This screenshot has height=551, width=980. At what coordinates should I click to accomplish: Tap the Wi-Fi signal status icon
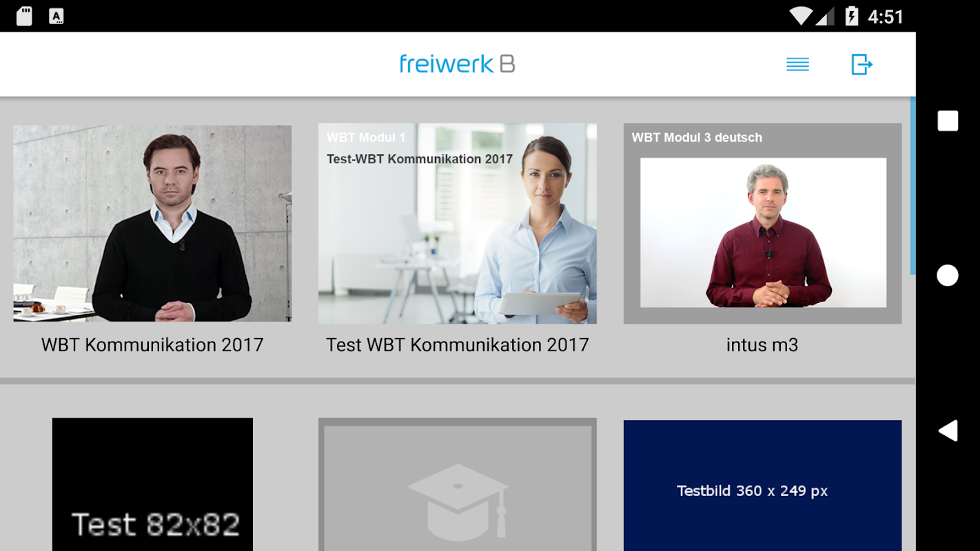[801, 16]
